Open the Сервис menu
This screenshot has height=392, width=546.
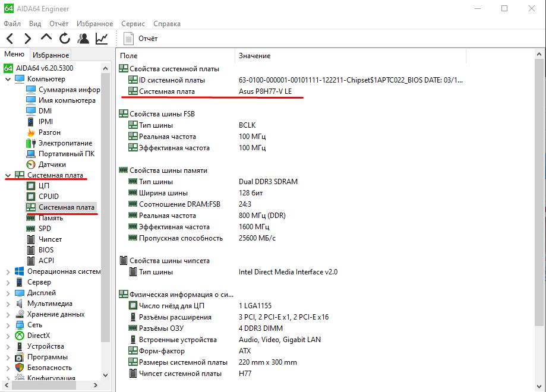(133, 24)
